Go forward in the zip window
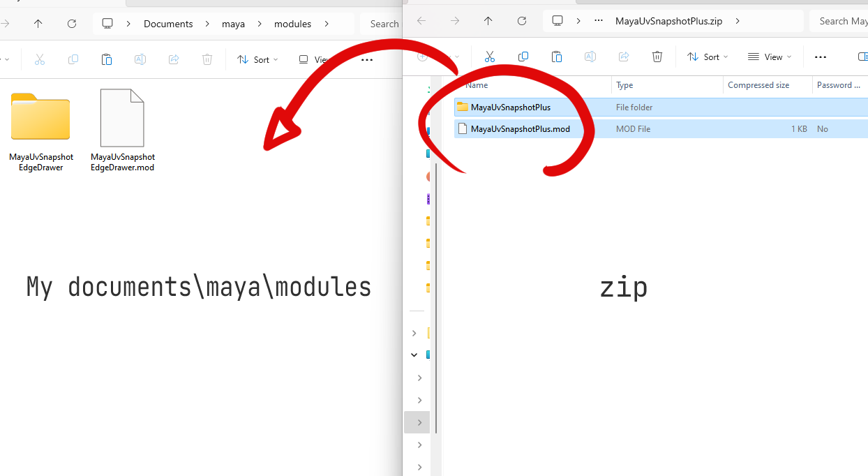 coord(455,21)
